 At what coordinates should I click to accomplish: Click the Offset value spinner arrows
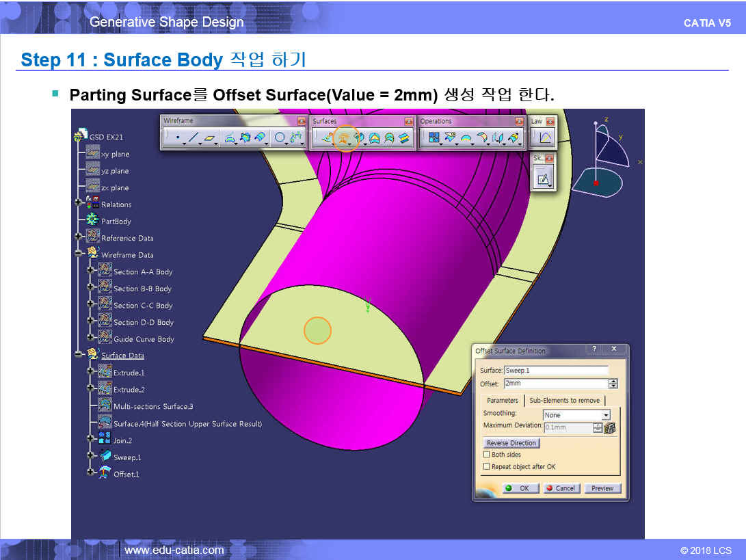point(613,384)
